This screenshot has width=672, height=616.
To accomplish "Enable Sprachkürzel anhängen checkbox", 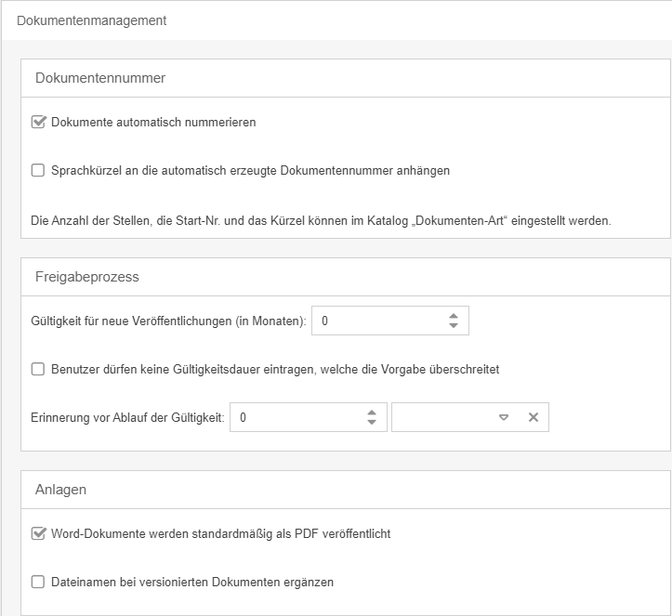I will pyautogui.click(x=38, y=170).
